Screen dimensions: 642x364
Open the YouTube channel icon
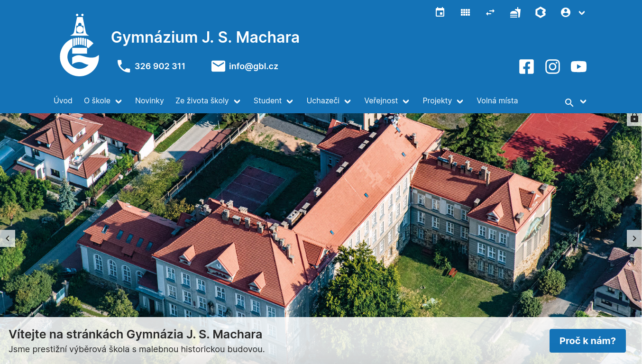coord(578,66)
